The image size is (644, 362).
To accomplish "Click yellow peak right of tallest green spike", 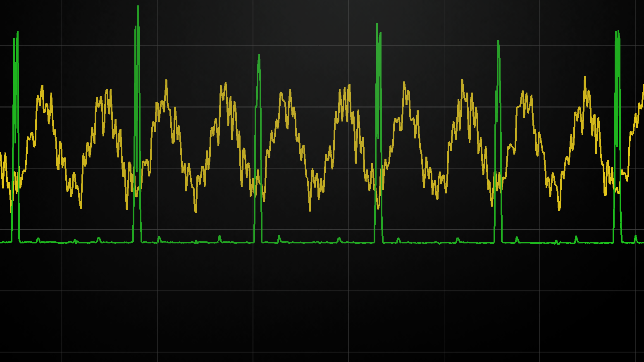I will (166, 81).
